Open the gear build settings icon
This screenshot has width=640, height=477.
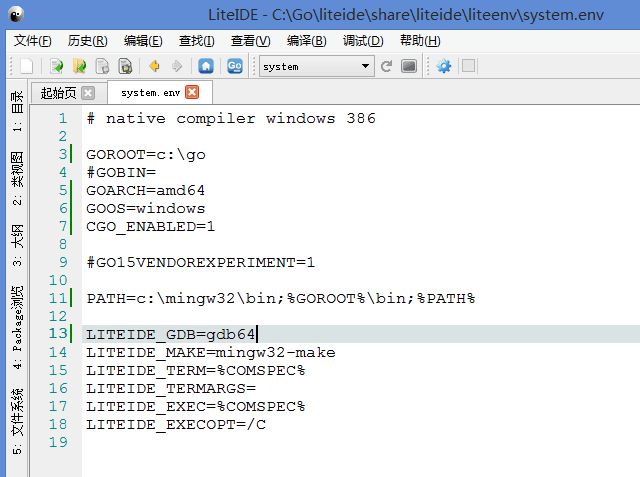tap(444, 66)
